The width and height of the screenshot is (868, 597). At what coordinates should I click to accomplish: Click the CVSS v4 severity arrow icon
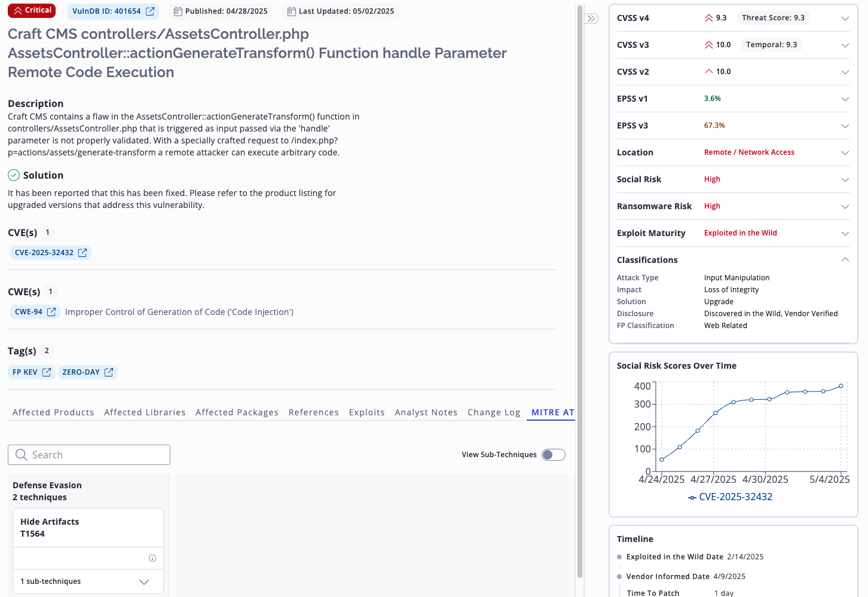[x=709, y=18]
